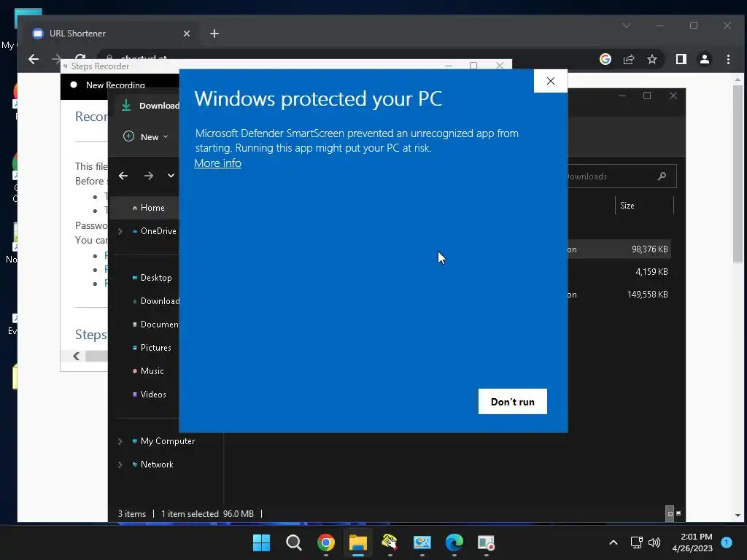Open Microsoft Edge from taskbar
Viewport: 747px width, 560px height.
[454, 542]
